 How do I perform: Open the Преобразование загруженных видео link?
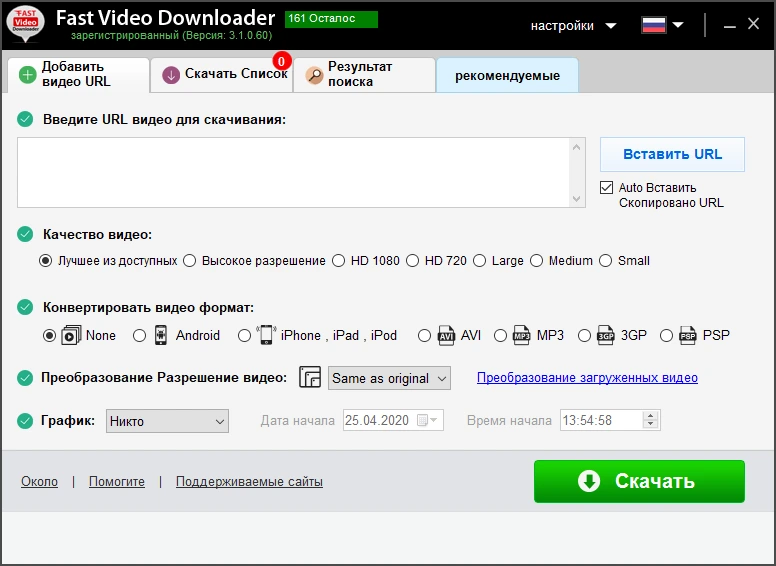click(587, 377)
